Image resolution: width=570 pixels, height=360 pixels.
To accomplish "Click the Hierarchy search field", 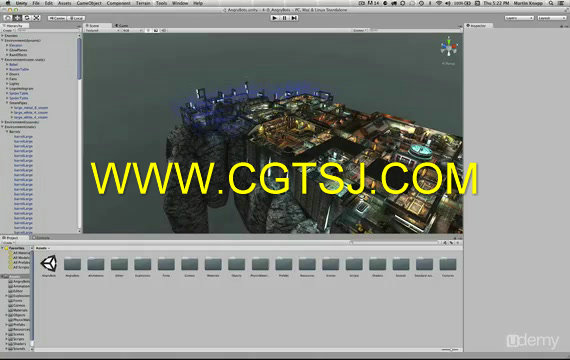I will [47, 31].
